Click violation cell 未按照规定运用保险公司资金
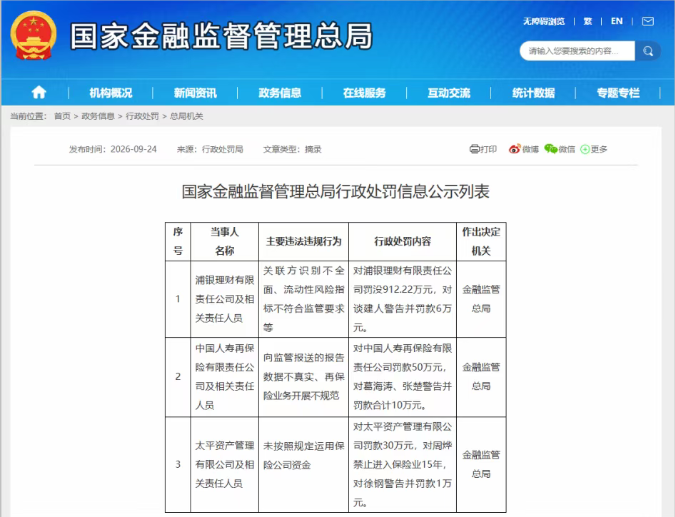This screenshot has height=517, width=675. 303,464
